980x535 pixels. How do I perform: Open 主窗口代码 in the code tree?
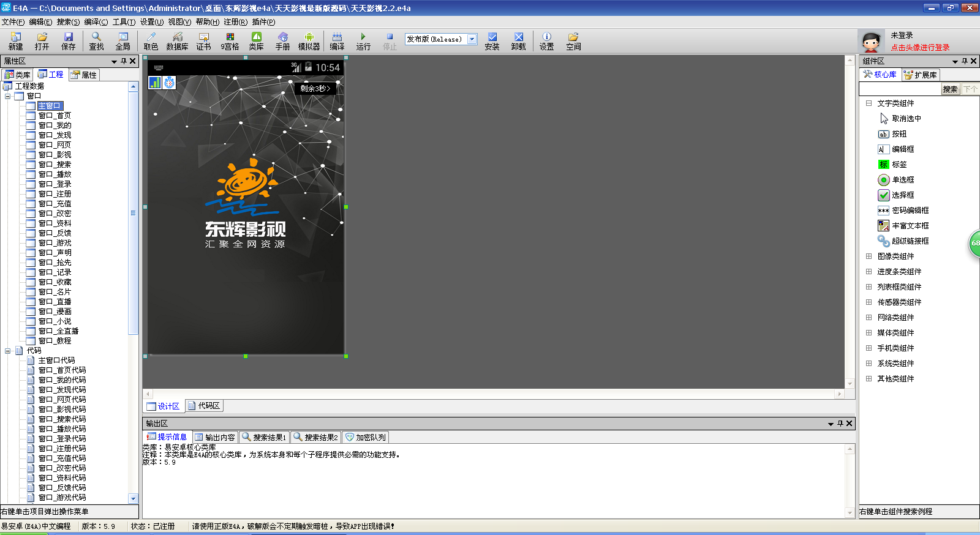(x=56, y=361)
